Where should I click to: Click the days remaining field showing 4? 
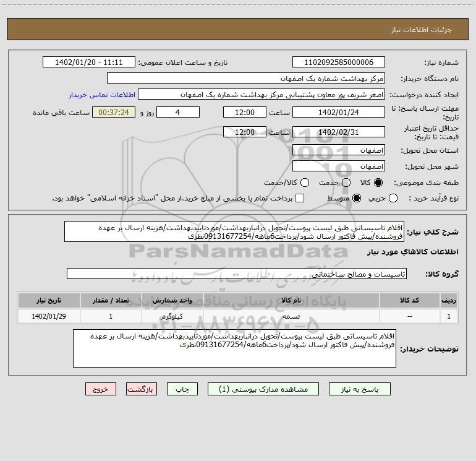(178, 113)
